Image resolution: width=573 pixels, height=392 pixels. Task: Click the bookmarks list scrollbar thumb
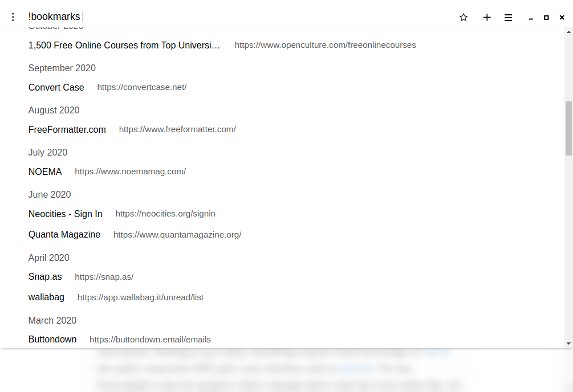click(568, 129)
